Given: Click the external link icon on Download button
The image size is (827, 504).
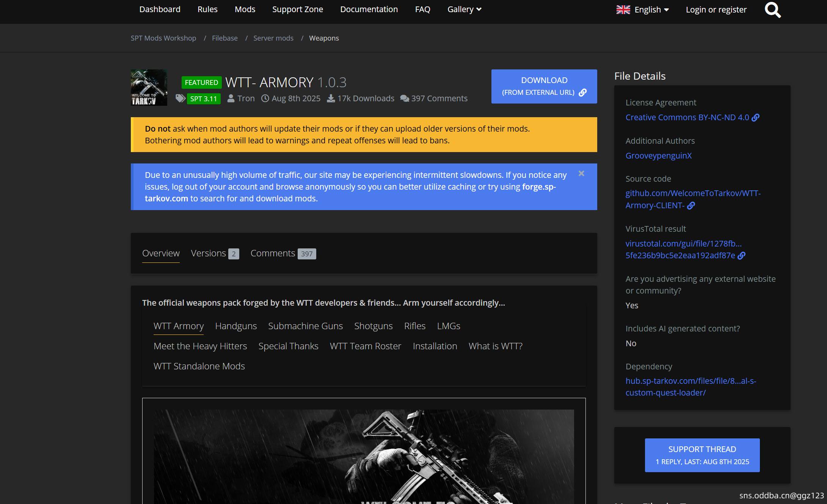Looking at the screenshot, I should tap(583, 93).
